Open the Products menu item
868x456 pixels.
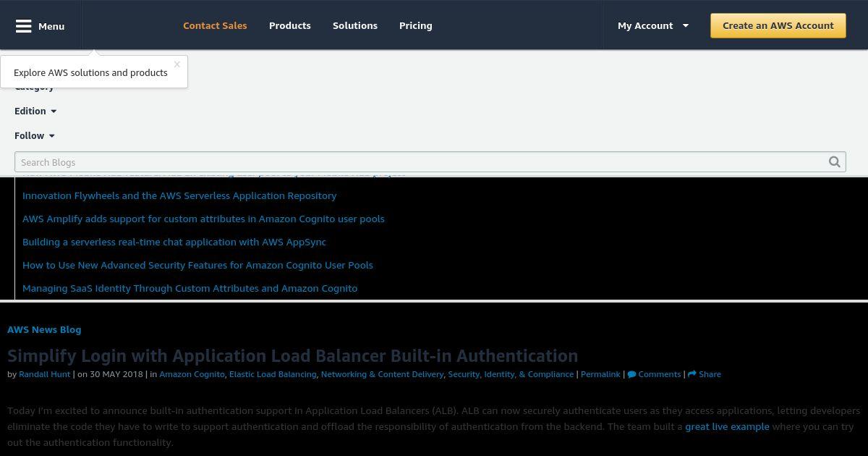click(x=289, y=25)
